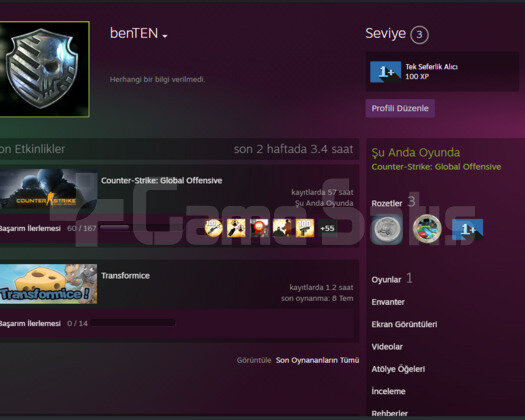This screenshot has height=420, width=525.
Task: Expand the benTEN username dropdown arrow
Action: tap(164, 36)
